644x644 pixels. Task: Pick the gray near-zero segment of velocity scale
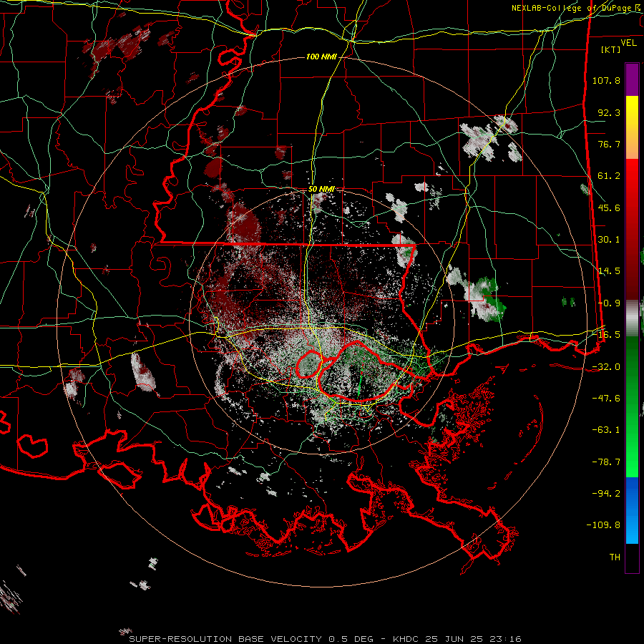click(632, 318)
